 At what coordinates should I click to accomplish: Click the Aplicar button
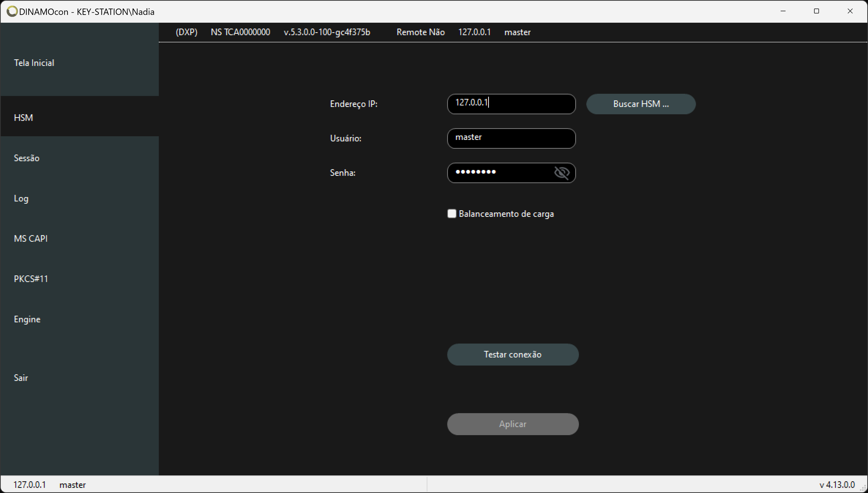pyautogui.click(x=513, y=424)
